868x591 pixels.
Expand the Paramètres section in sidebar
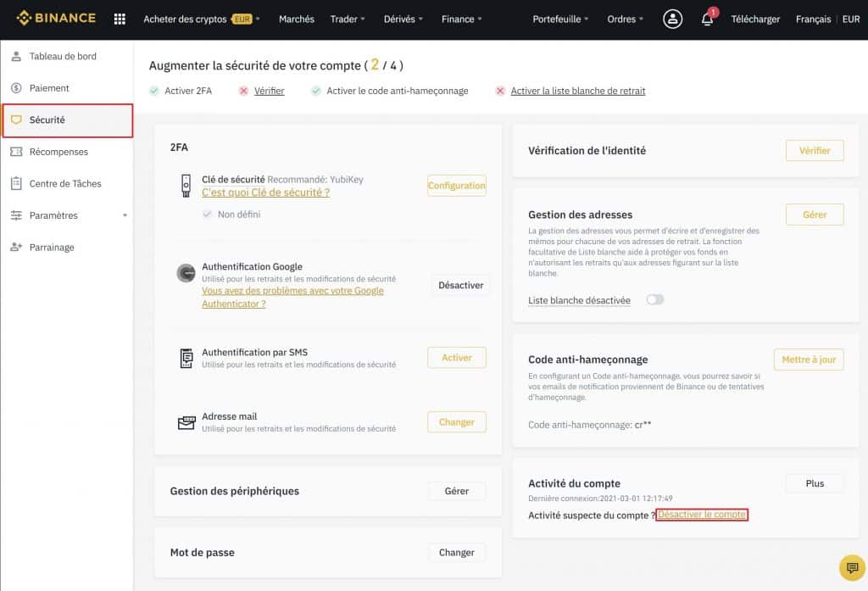pos(53,215)
